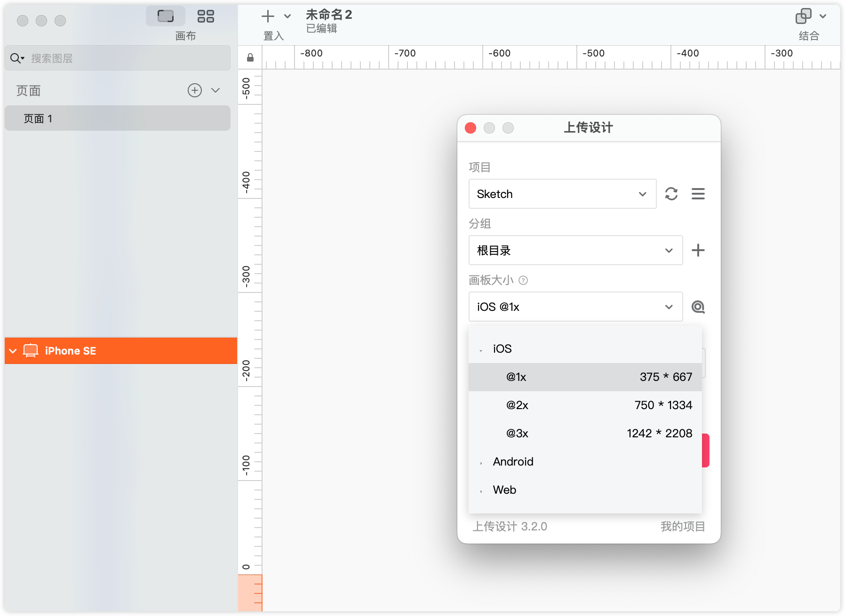The height and width of the screenshot is (616, 845).
Task: Switch to single canvas view
Action: (166, 16)
